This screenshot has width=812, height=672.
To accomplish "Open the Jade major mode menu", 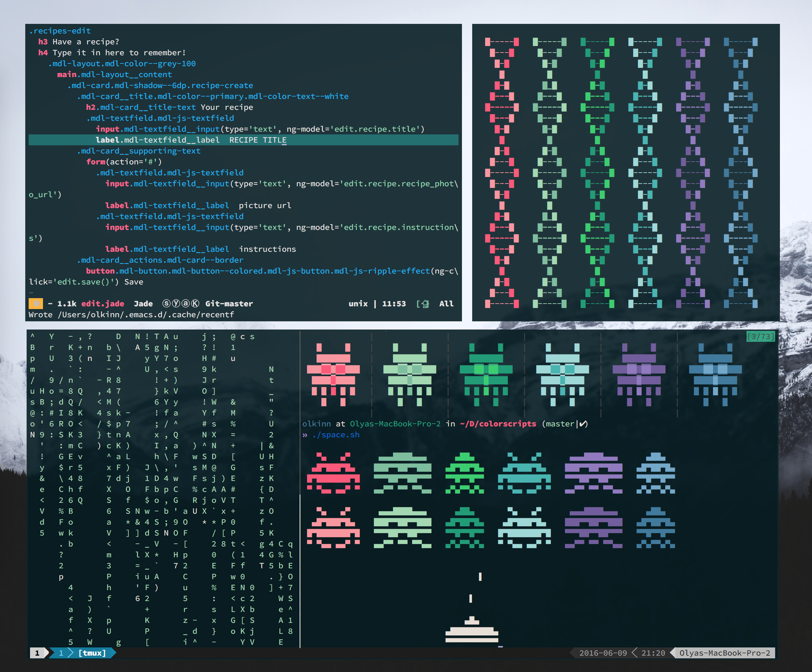I will pyautogui.click(x=143, y=304).
